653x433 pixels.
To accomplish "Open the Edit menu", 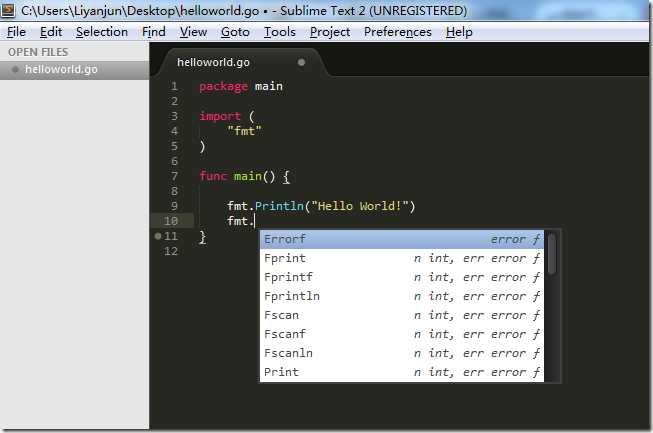I will pos(51,32).
